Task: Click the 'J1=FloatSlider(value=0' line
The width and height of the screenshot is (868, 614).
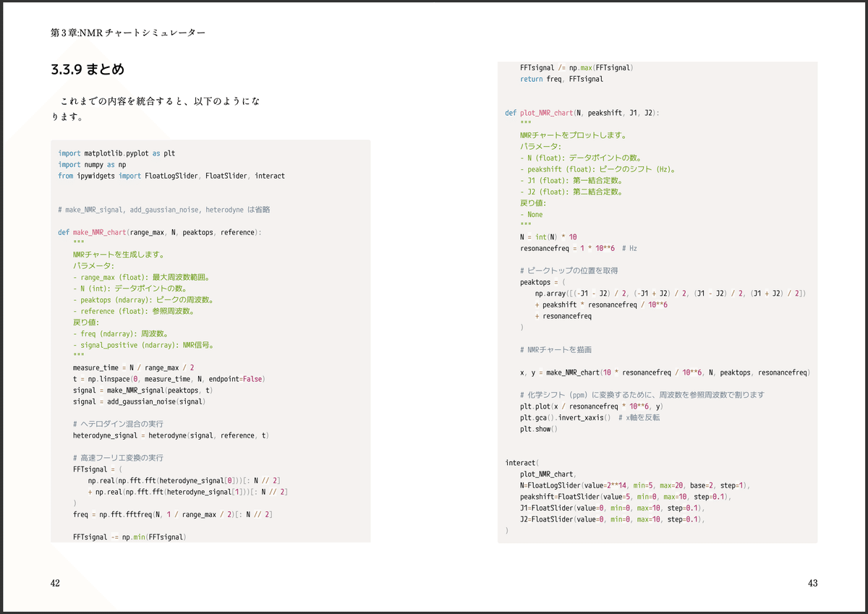Action: pos(611,508)
